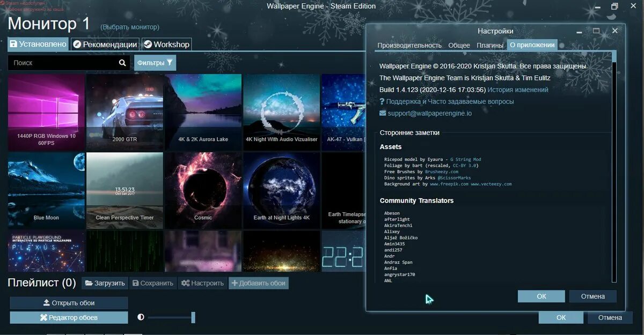Click translator name angrystar170
This screenshot has width=644, height=335.
pyautogui.click(x=400, y=274)
